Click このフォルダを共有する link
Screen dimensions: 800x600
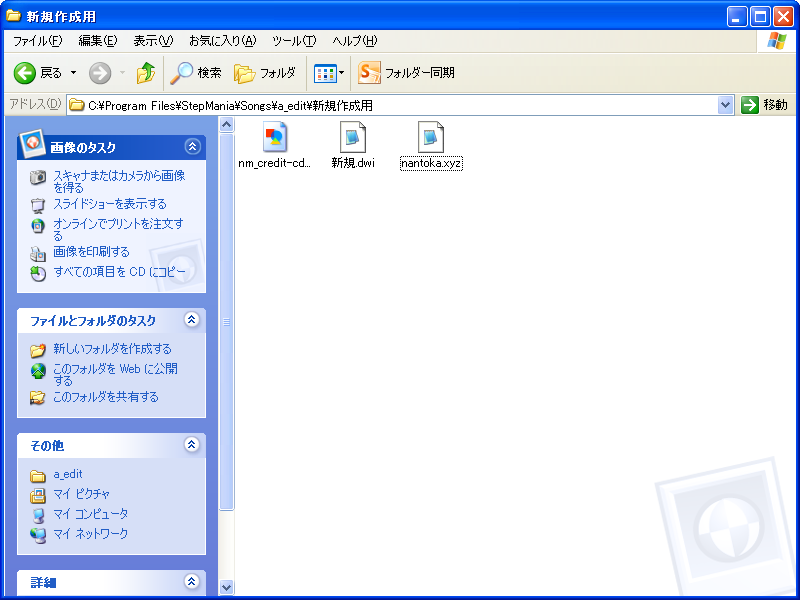coord(106,397)
